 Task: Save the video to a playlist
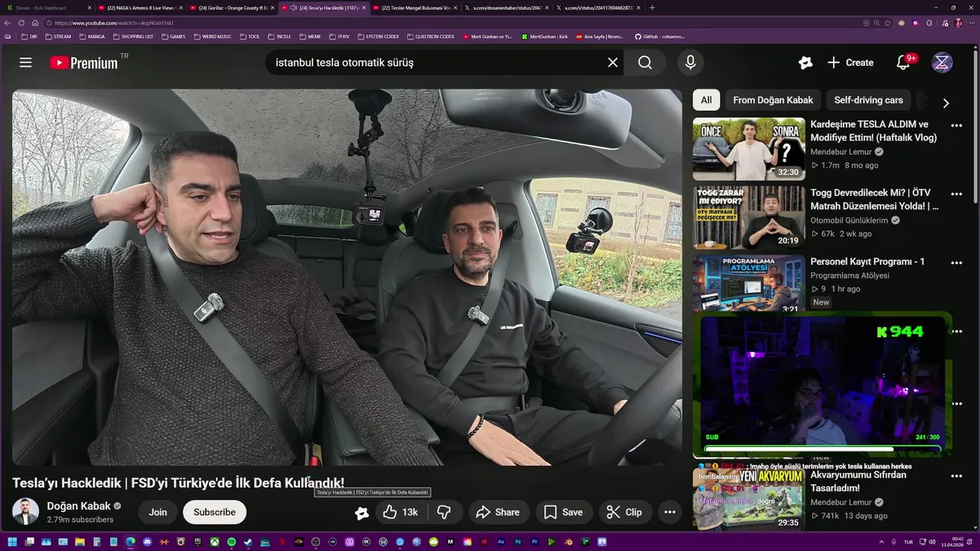point(563,512)
